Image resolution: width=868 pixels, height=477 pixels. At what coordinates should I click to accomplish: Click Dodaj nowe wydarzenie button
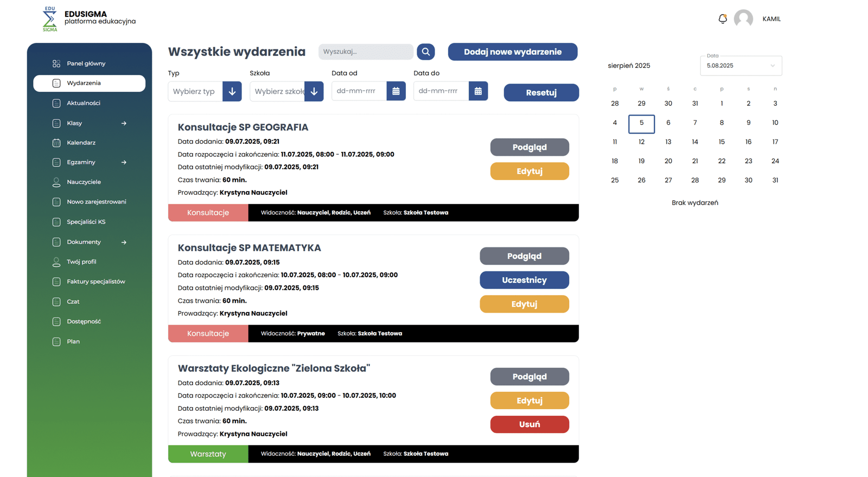[512, 52]
